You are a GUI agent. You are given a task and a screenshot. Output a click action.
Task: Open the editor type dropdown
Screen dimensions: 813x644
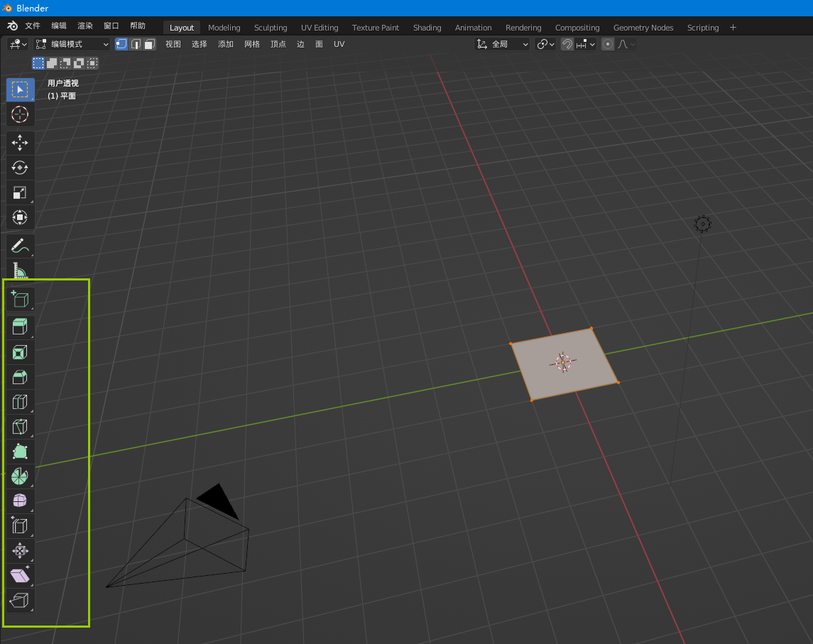[x=18, y=44]
